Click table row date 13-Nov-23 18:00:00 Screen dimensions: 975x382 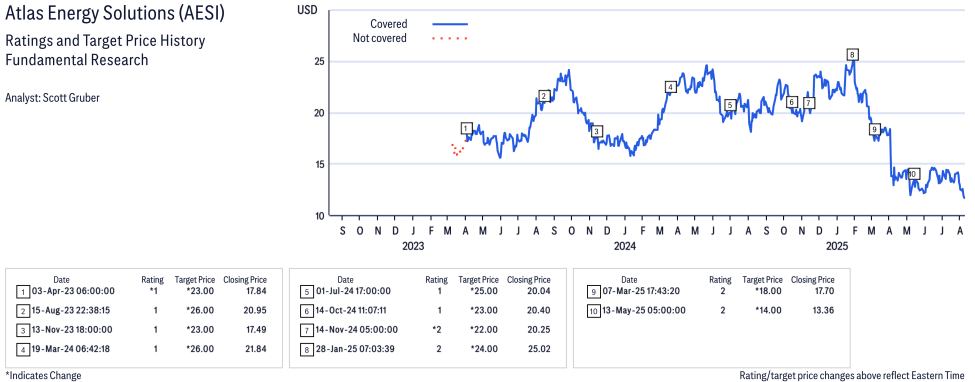73,329
